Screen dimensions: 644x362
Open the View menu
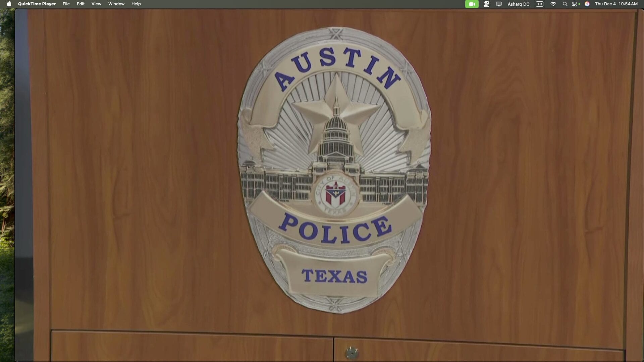point(96,4)
